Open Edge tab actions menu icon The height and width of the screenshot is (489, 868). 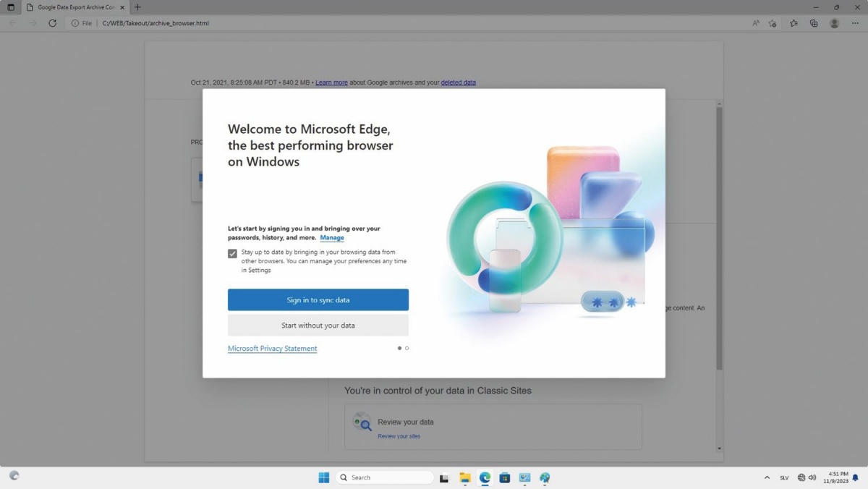coord(11,7)
